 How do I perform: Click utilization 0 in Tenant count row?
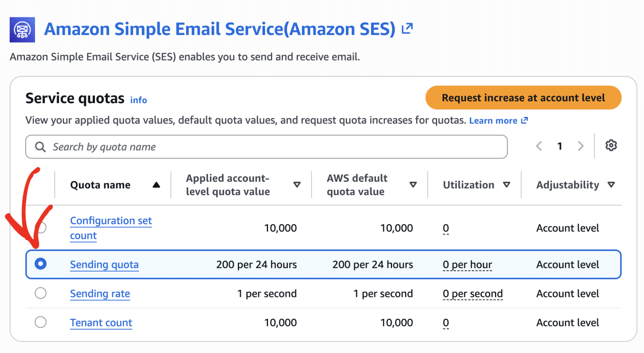(x=446, y=323)
